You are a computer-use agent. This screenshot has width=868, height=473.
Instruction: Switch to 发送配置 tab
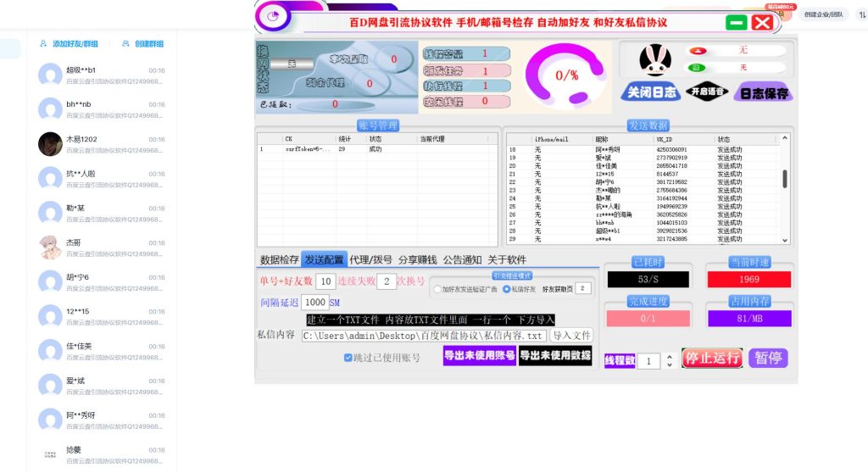tap(324, 259)
